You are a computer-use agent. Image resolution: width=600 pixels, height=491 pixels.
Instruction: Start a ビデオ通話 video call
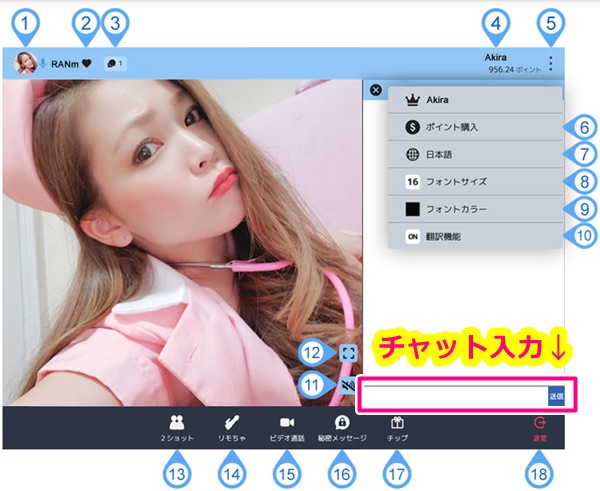(x=287, y=428)
